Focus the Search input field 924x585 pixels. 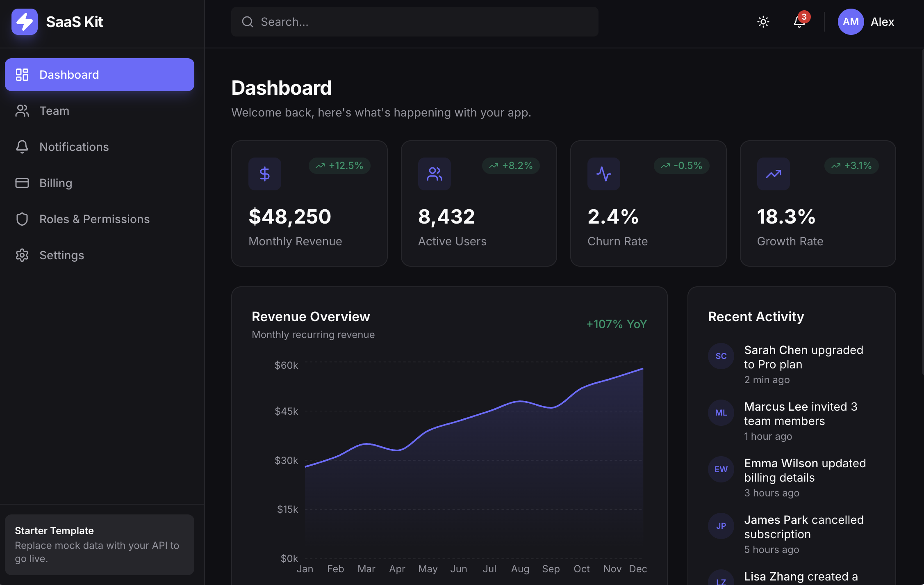(414, 22)
